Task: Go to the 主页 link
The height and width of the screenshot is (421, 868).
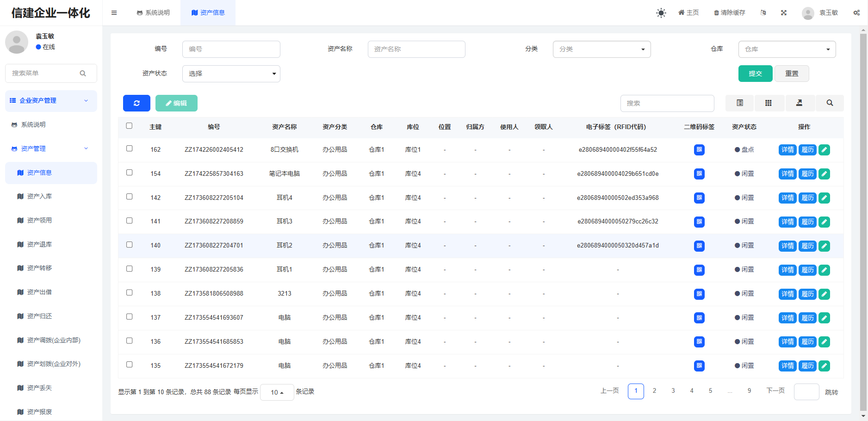Action: [688, 13]
